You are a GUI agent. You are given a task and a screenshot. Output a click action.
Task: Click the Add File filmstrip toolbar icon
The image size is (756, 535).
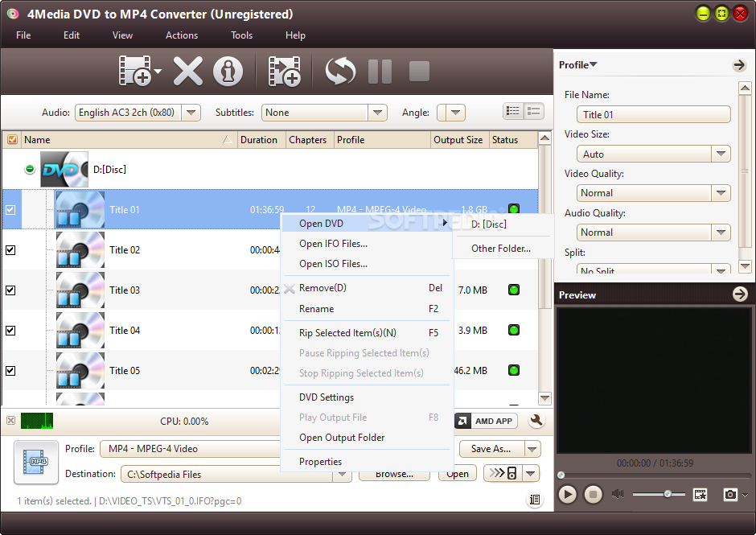[x=134, y=71]
